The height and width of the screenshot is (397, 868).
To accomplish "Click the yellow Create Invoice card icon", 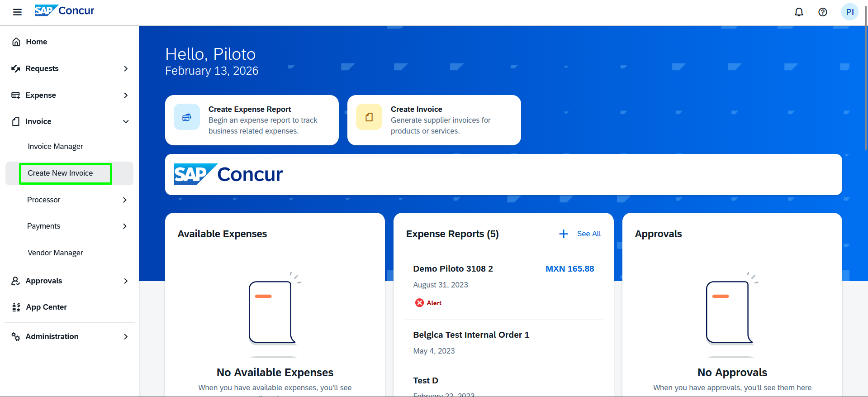I will 369,117.
